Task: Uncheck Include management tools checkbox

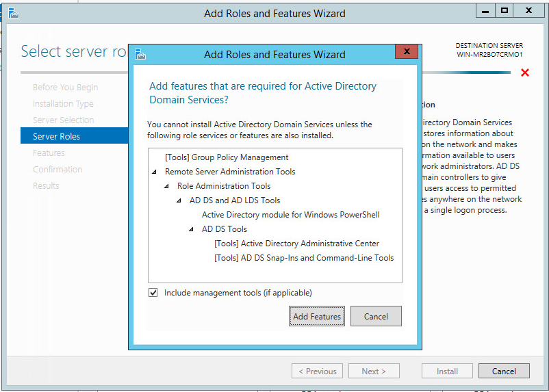Action: (153, 293)
